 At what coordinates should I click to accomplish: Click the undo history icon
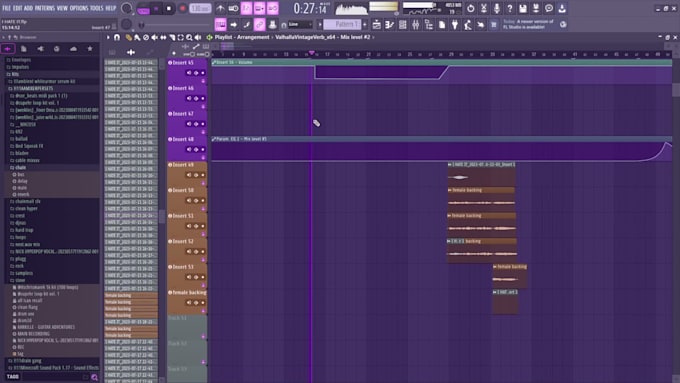point(471,8)
